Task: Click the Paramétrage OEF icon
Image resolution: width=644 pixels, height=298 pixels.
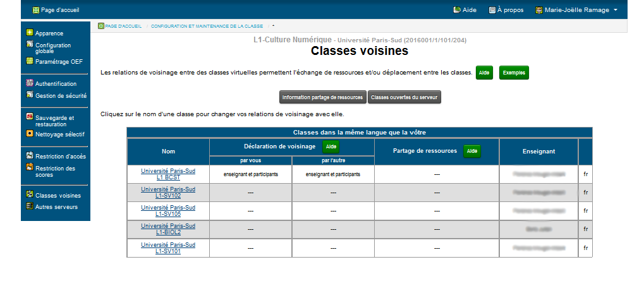Action: tap(30, 61)
